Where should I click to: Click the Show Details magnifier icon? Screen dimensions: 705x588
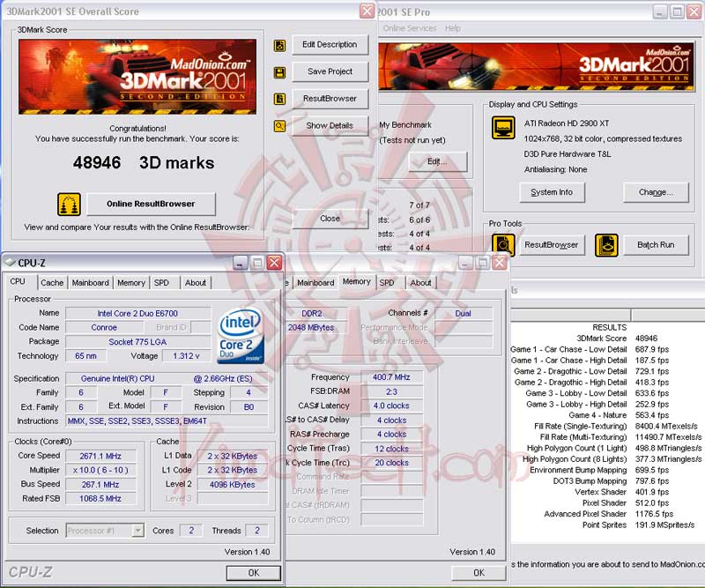[x=279, y=126]
